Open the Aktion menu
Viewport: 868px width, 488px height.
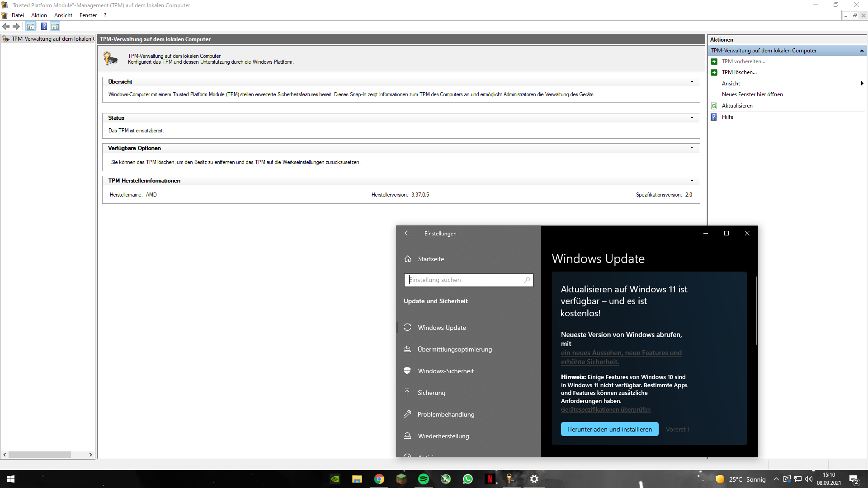39,15
